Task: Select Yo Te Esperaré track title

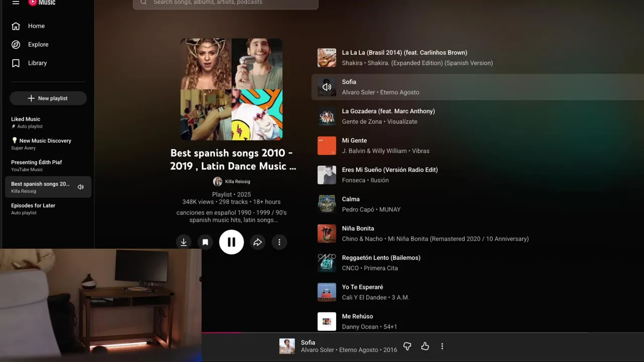Action: [362, 287]
